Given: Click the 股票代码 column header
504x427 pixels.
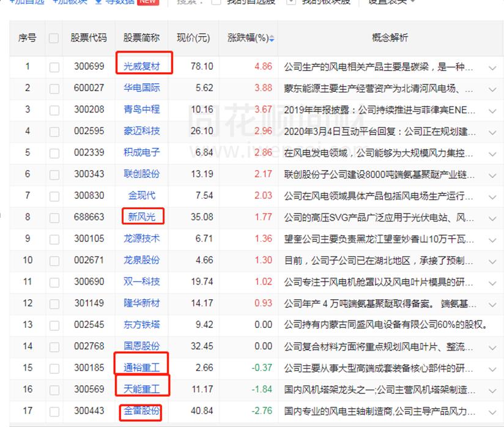Looking at the screenshot, I should point(89,38).
